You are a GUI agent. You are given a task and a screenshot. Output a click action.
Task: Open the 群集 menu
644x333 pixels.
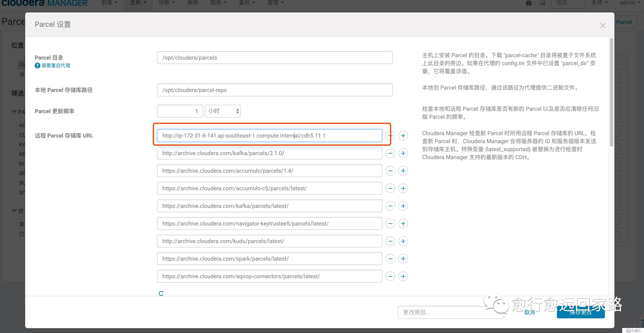click(109, 3)
